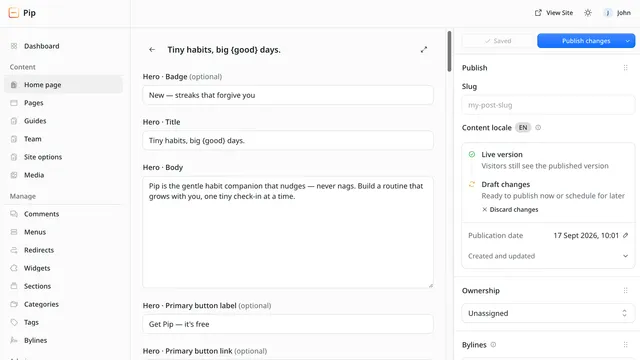Click the EN content locale badge

523,127
